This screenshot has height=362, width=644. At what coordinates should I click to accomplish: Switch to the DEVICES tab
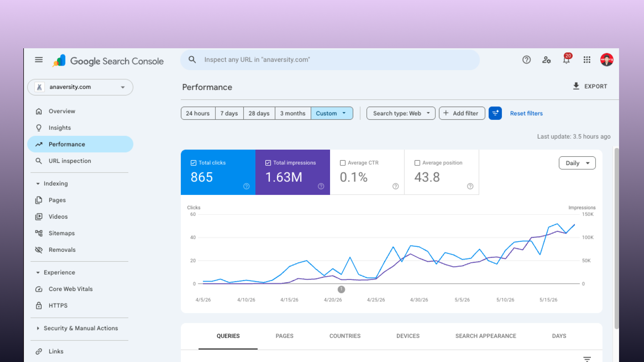click(408, 336)
